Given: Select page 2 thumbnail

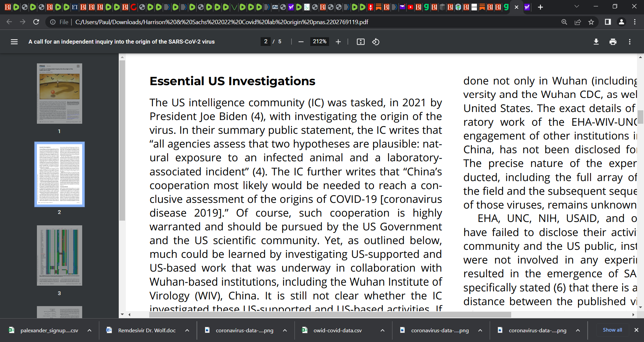Looking at the screenshot, I should (x=59, y=174).
